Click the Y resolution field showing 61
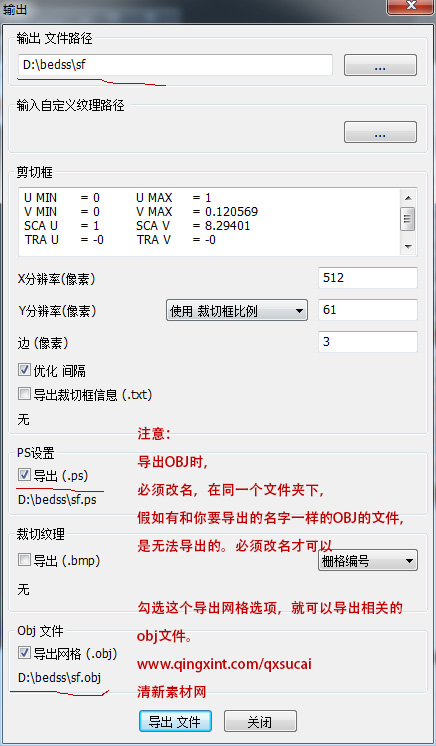 [x=367, y=310]
